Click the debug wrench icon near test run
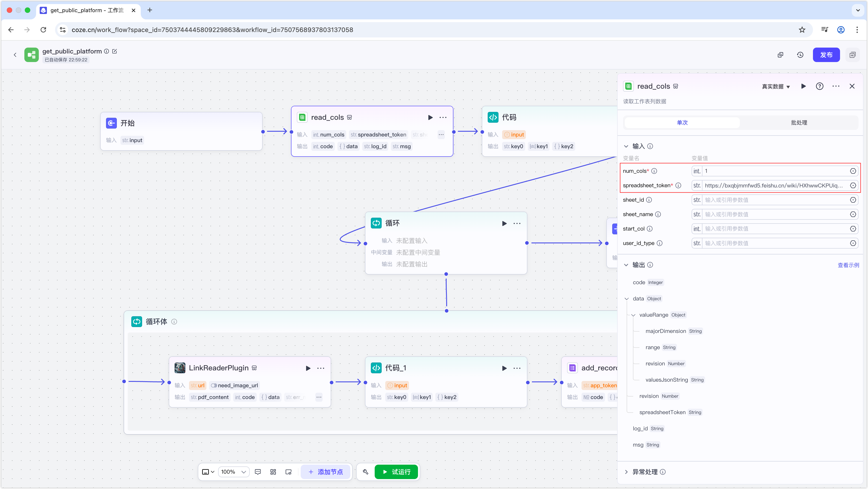868x489 pixels. [x=366, y=472]
